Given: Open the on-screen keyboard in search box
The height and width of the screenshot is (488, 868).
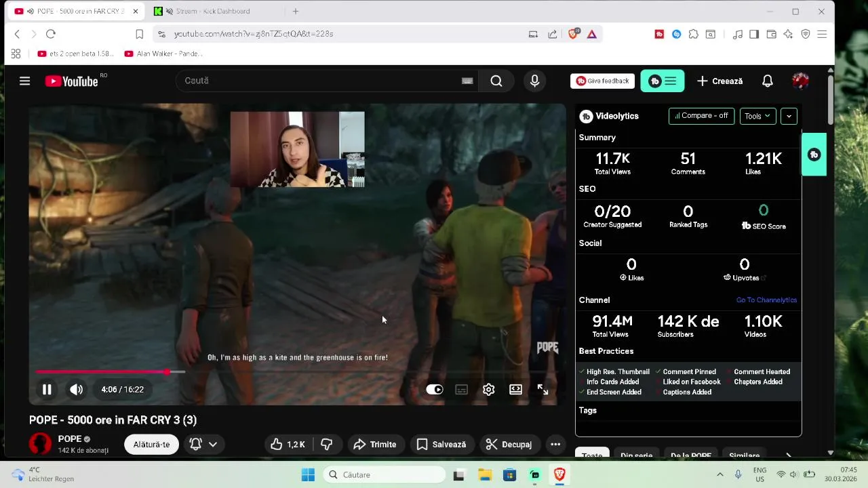Looking at the screenshot, I should [x=467, y=81].
